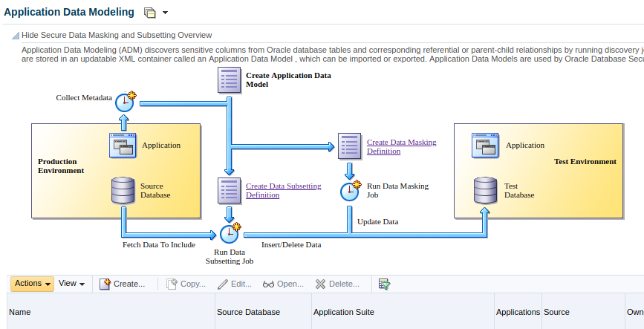The image size is (644, 329).
Task: Open the Create Data Subsetting Definition link
Action: pos(284,191)
